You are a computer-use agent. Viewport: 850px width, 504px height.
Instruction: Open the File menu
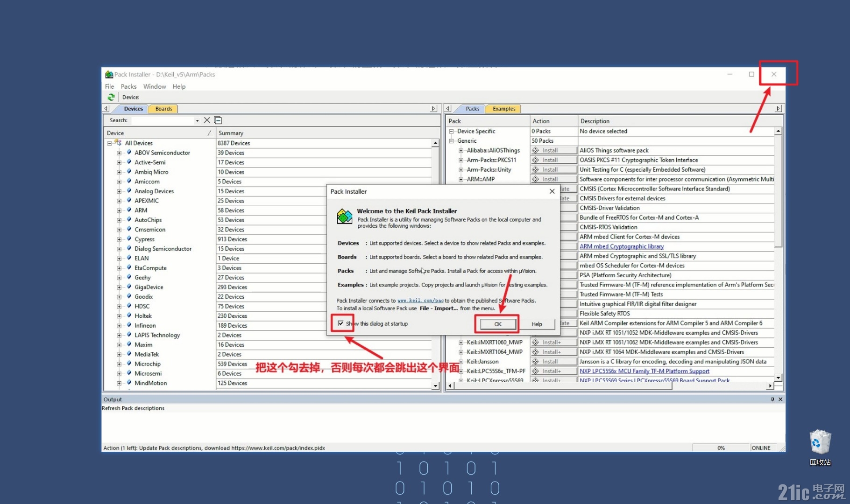coord(109,86)
